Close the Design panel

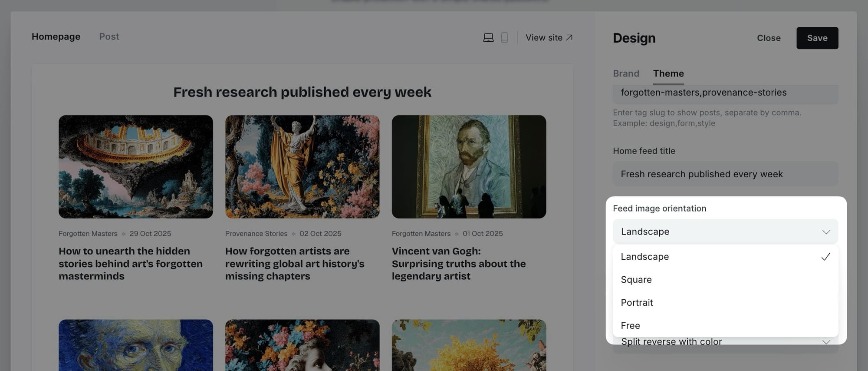pos(769,38)
